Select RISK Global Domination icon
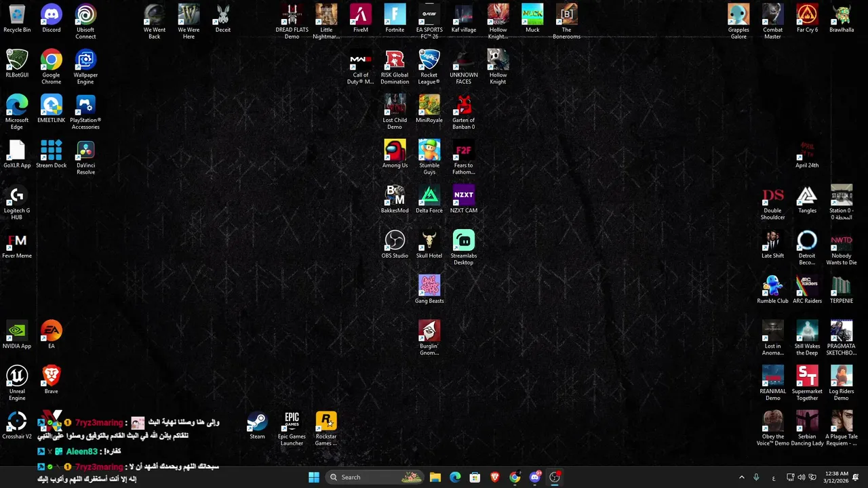 coord(395,67)
